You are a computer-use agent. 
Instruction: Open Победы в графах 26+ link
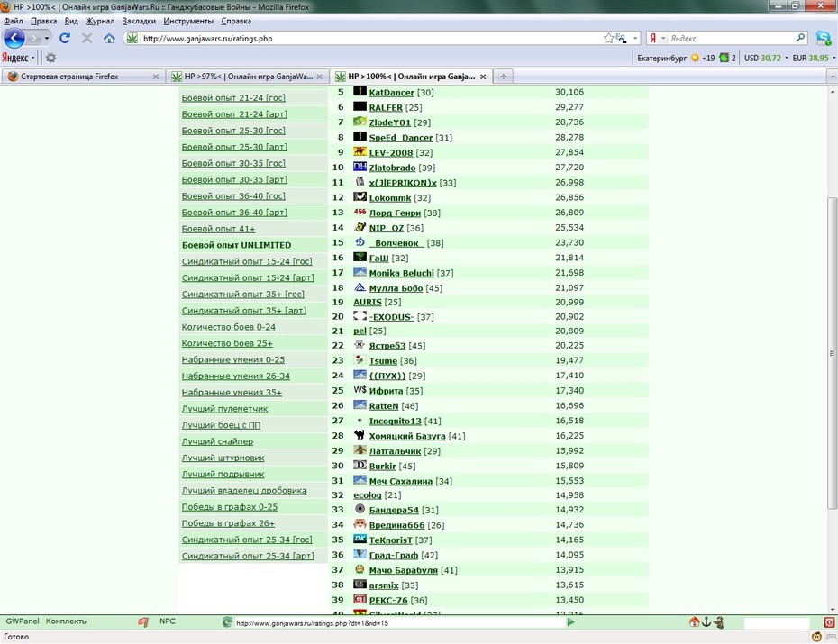tap(228, 523)
